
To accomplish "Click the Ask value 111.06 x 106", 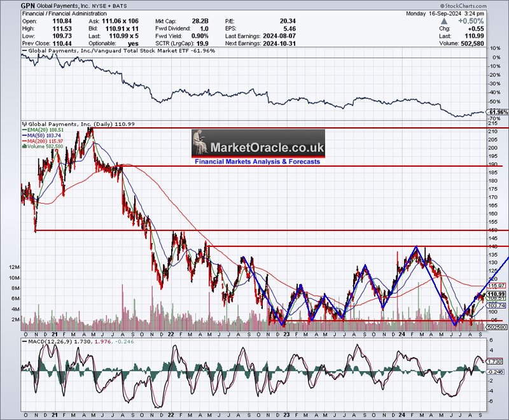I will [x=120, y=21].
